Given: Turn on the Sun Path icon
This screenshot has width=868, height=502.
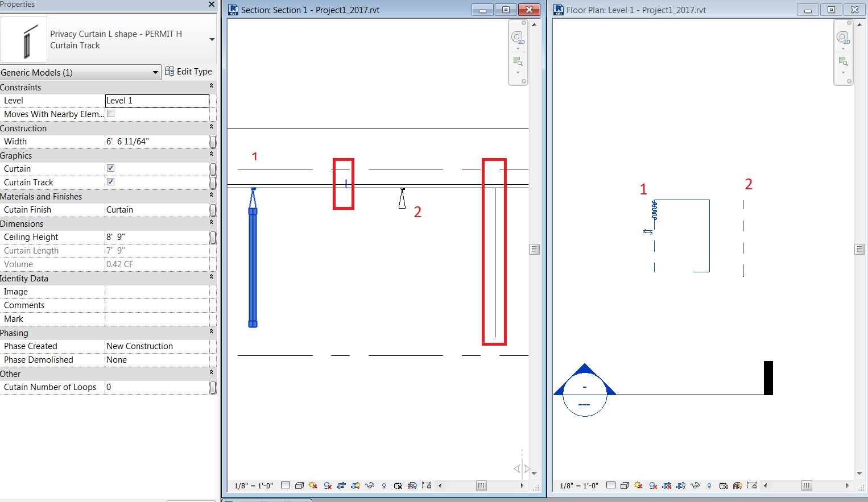Looking at the screenshot, I should (313, 486).
